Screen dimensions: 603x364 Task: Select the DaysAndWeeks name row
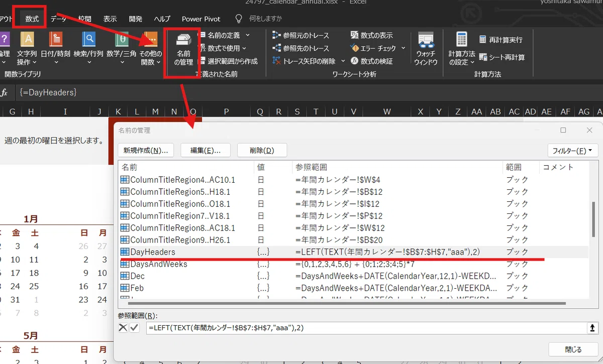[x=353, y=264]
